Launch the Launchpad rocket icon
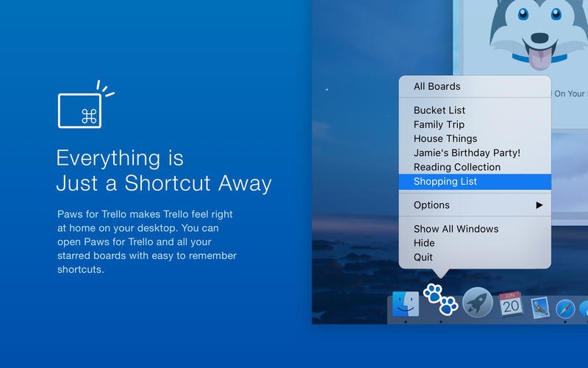The width and height of the screenshot is (588, 368). (x=477, y=302)
